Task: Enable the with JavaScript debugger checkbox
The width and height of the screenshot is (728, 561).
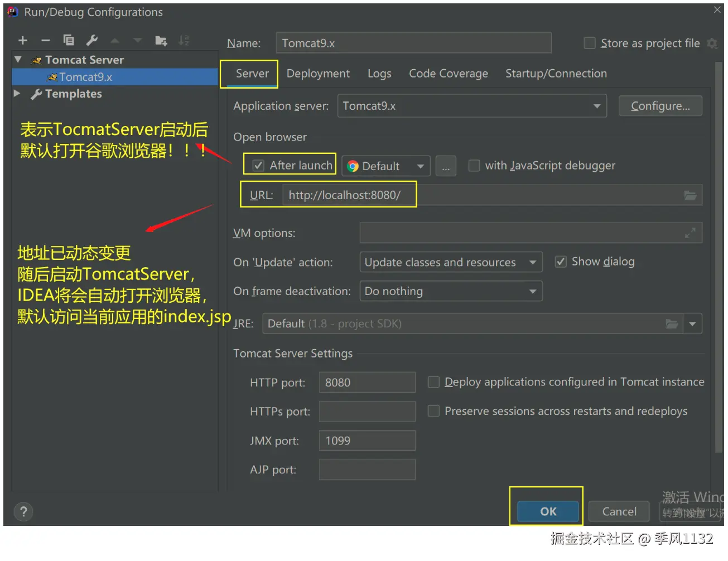Action: 474,166
